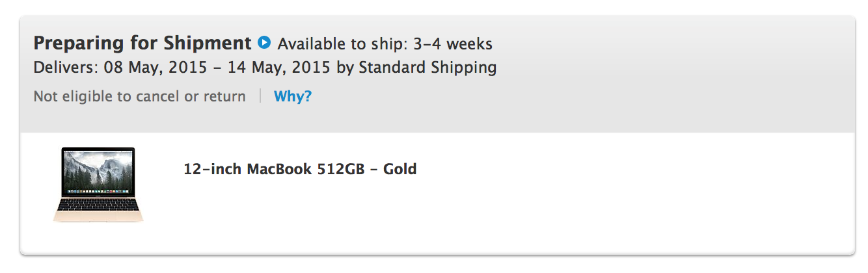This screenshot has height=273, width=868.
Task: Click the divider line before Why?
Action: (x=260, y=97)
